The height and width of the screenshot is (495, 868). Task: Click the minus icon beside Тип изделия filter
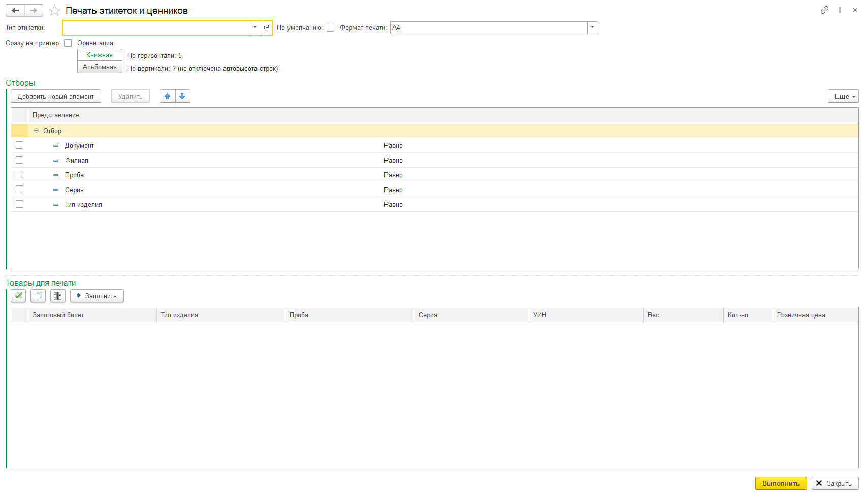pos(56,205)
